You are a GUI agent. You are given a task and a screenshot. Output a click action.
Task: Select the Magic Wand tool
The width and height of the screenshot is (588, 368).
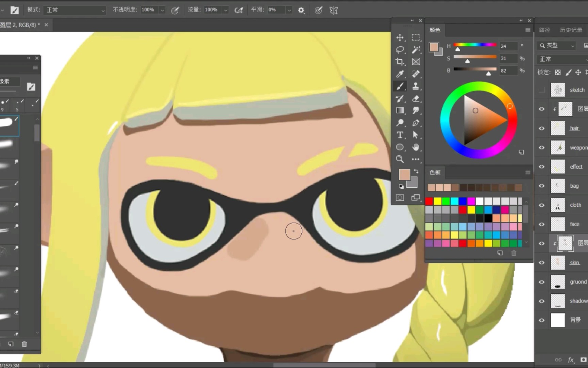pyautogui.click(x=415, y=50)
